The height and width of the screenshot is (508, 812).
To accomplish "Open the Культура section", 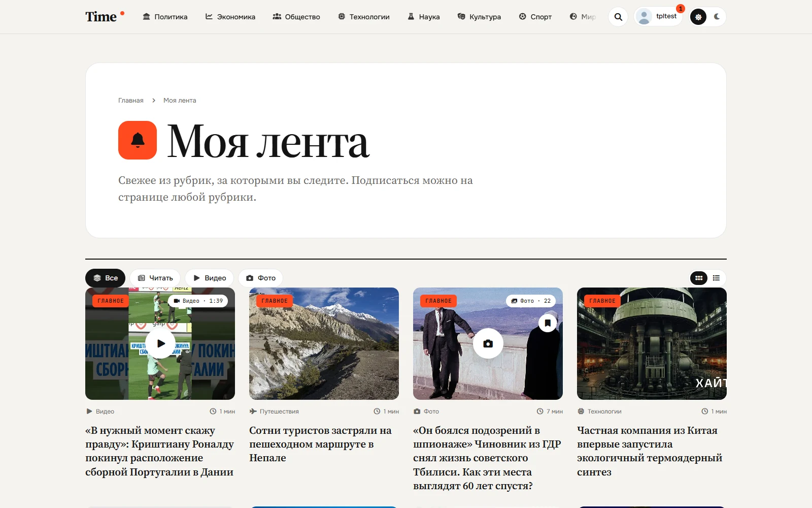I will click(479, 17).
